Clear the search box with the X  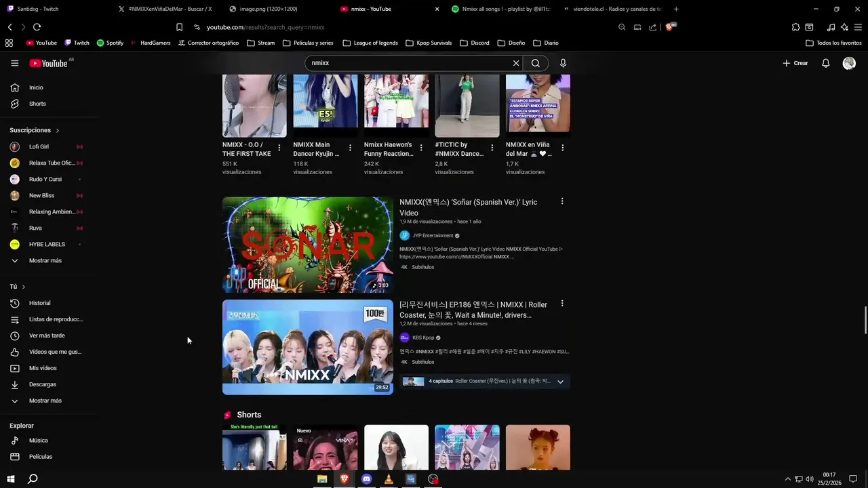pos(516,63)
